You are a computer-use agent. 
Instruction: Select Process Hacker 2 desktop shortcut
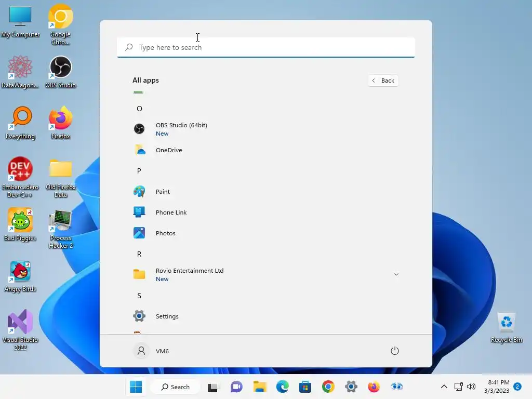click(x=60, y=229)
